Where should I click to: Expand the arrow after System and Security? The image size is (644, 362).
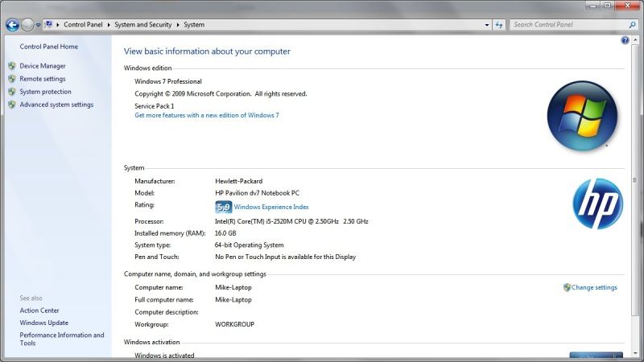(x=178, y=25)
